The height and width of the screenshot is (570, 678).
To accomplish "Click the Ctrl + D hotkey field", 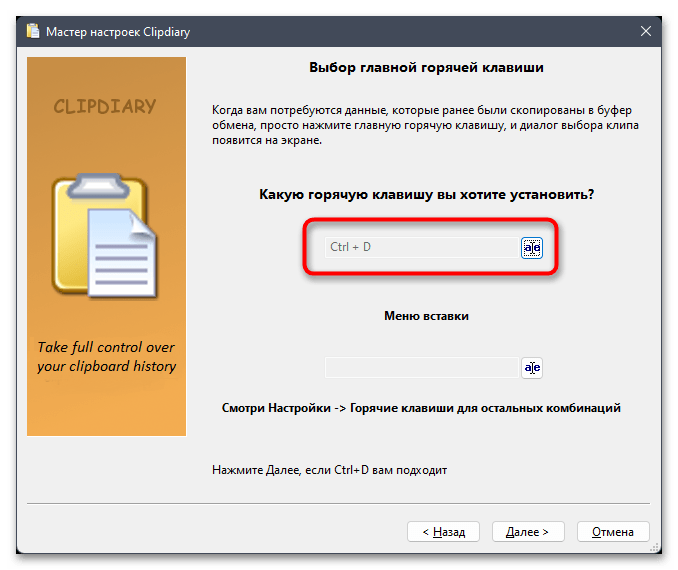I will (x=421, y=247).
